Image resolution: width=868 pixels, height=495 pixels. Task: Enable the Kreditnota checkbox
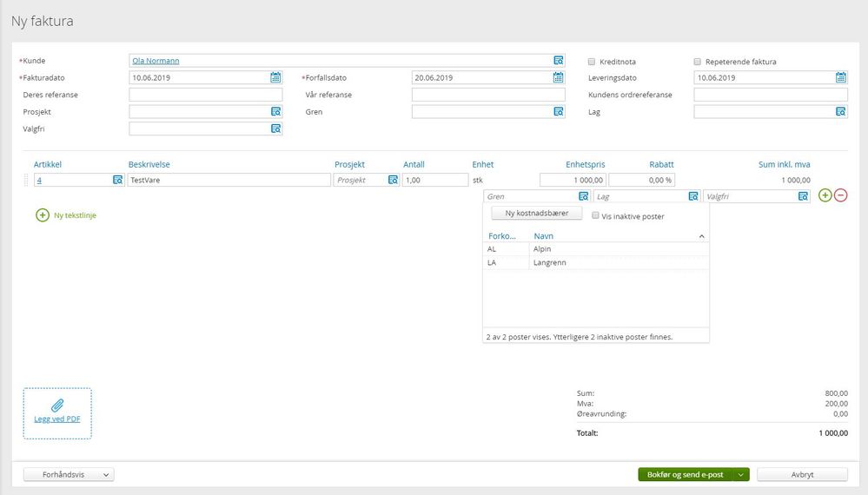tap(591, 62)
